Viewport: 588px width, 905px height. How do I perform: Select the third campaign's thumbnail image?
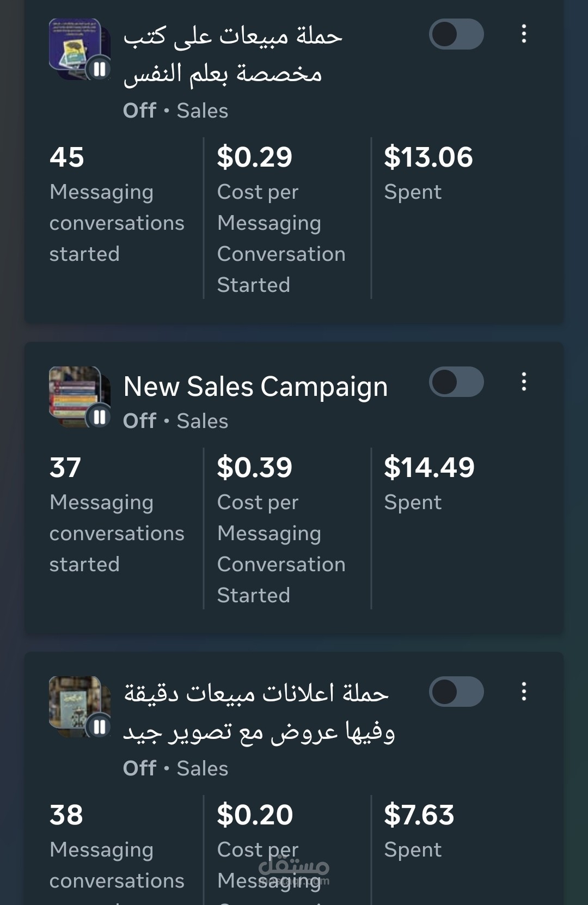pyautogui.click(x=74, y=701)
